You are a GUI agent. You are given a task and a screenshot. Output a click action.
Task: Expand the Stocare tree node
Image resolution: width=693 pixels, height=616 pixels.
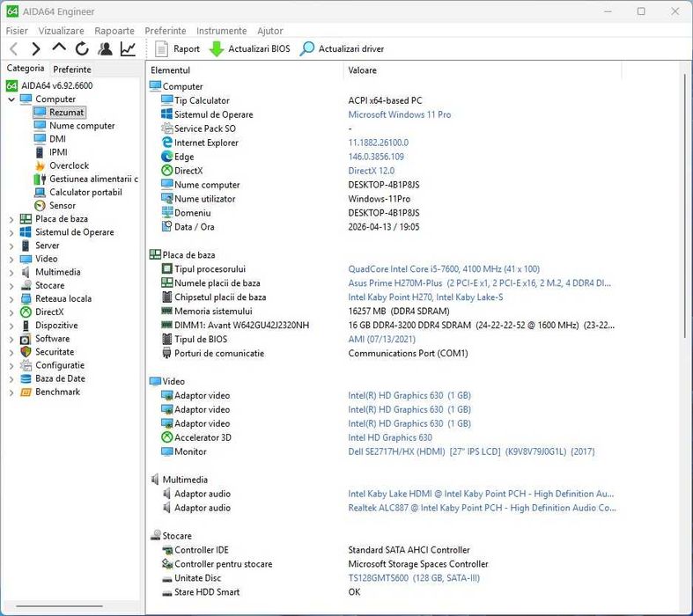[x=11, y=286]
